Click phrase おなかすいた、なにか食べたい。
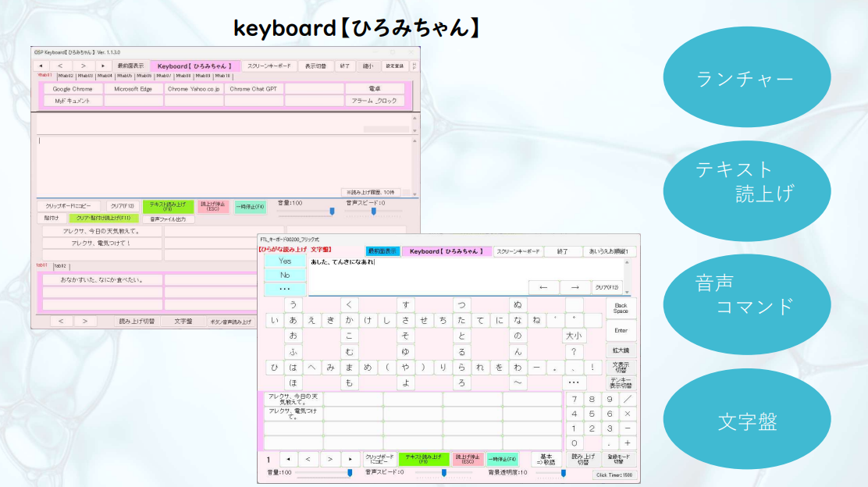 click(101, 280)
